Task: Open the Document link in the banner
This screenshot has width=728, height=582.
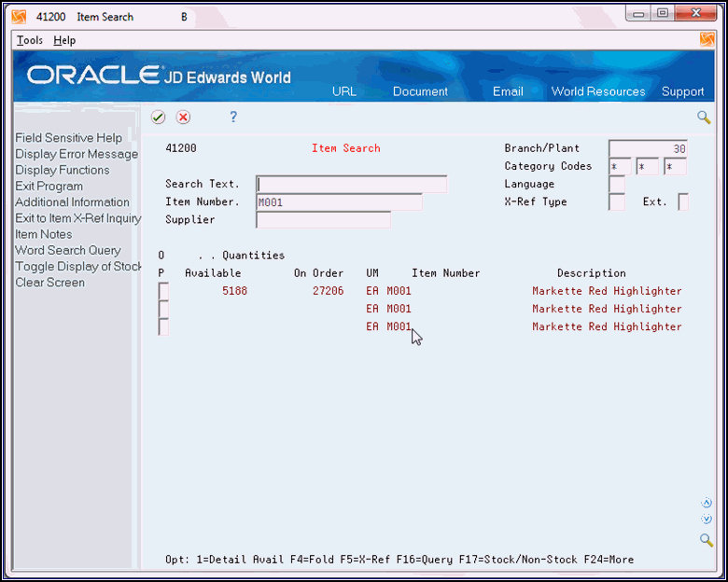Action: tap(420, 91)
